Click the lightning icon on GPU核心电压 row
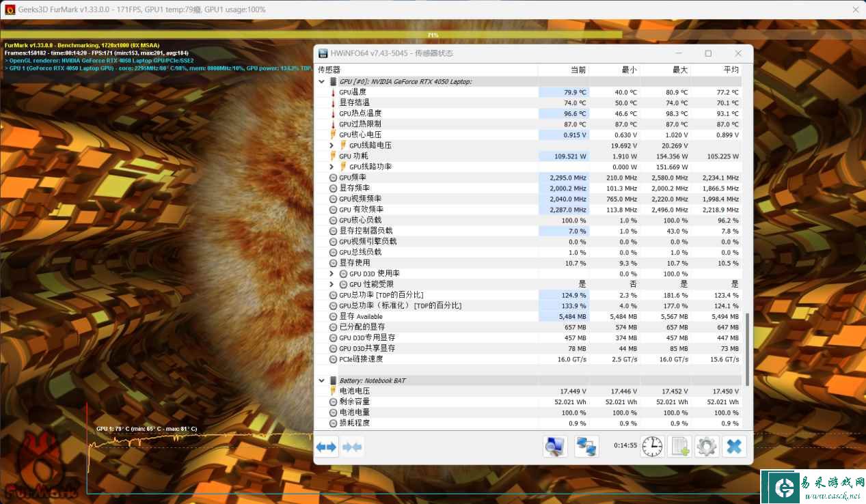The image size is (866, 504). click(334, 135)
